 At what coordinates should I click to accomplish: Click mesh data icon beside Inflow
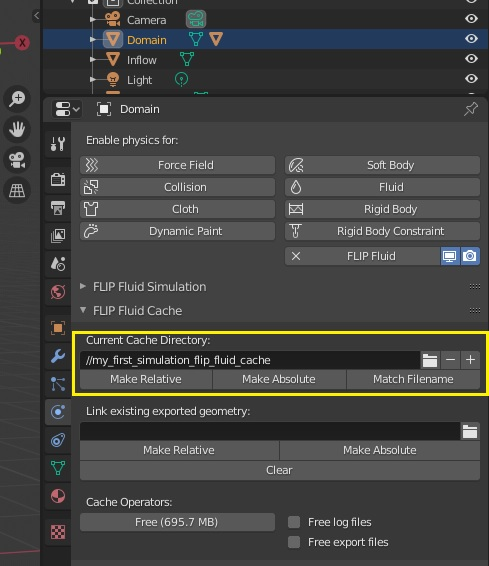coord(187,59)
